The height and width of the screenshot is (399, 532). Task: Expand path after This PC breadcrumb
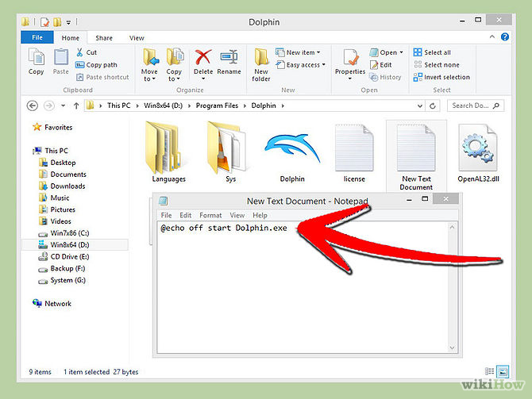137,106
